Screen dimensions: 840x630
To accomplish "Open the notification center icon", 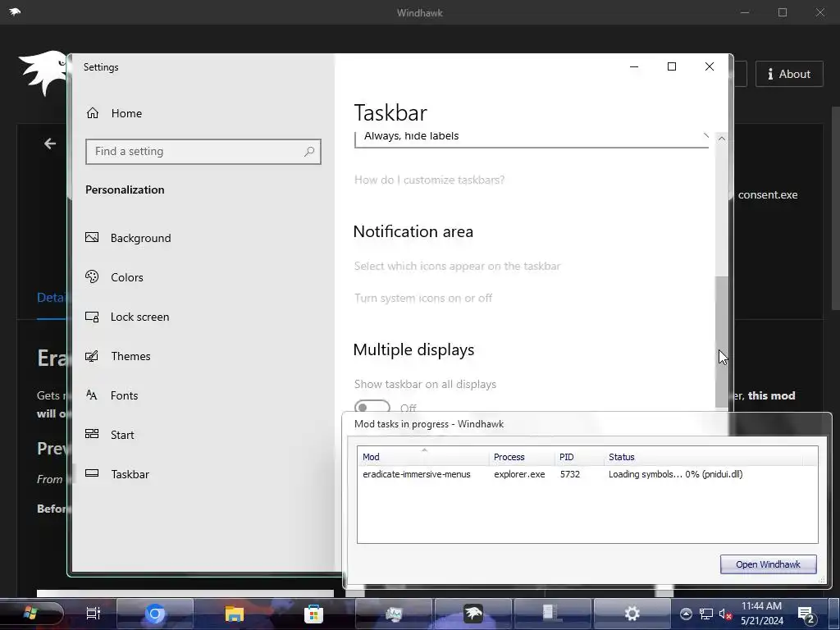I will coord(806,614).
